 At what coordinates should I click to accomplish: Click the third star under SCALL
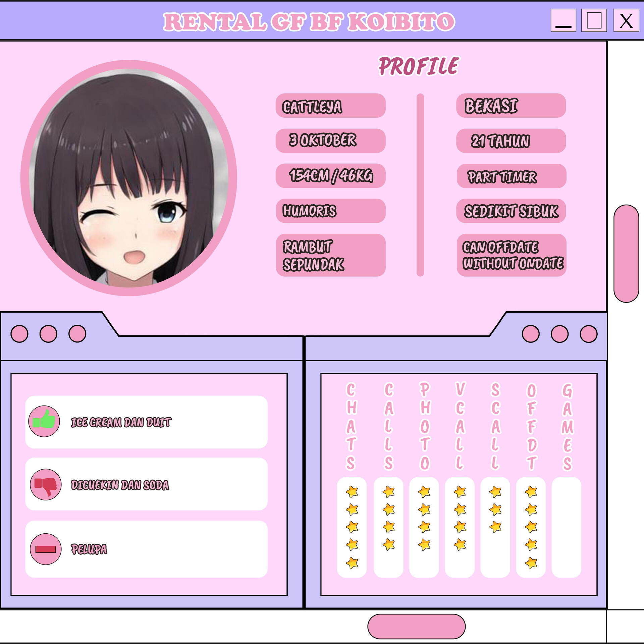click(x=495, y=527)
